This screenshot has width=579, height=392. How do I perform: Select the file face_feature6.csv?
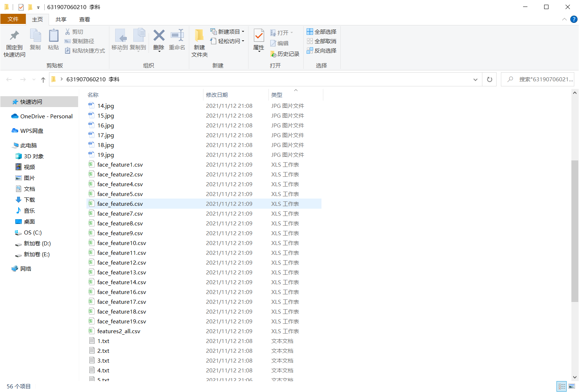click(x=204, y=204)
